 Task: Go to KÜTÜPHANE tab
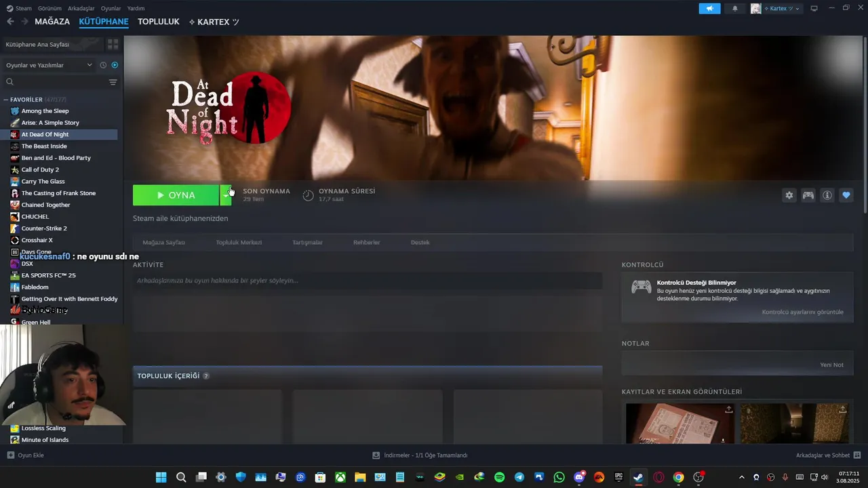coord(104,22)
